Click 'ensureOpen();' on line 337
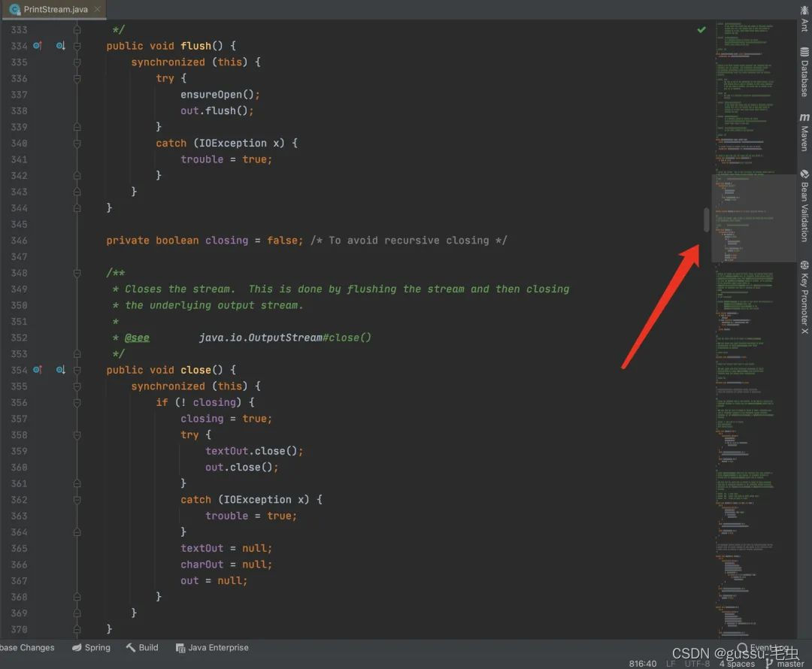Viewport: 812px width, 669px height. (x=220, y=95)
